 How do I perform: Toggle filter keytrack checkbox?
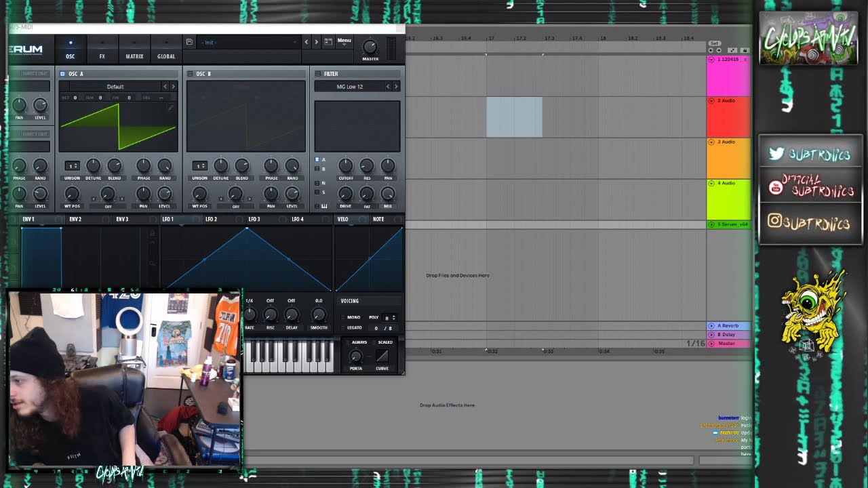tap(317, 206)
